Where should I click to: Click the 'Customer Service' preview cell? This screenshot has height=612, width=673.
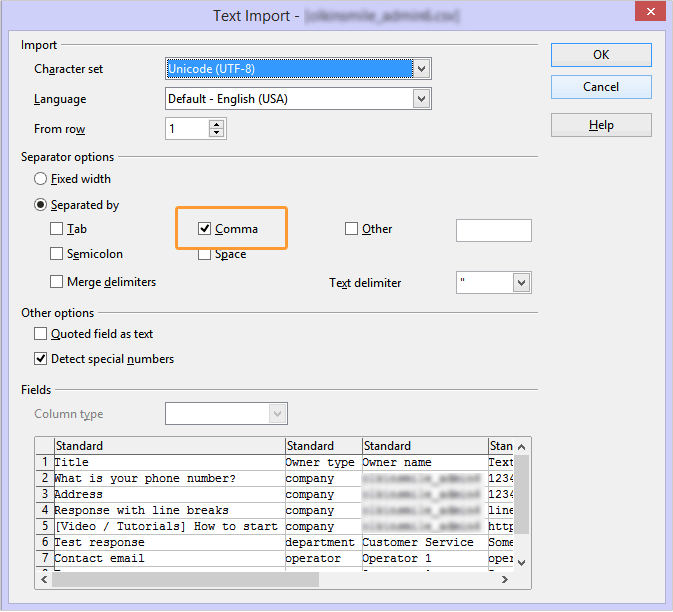coord(425,542)
